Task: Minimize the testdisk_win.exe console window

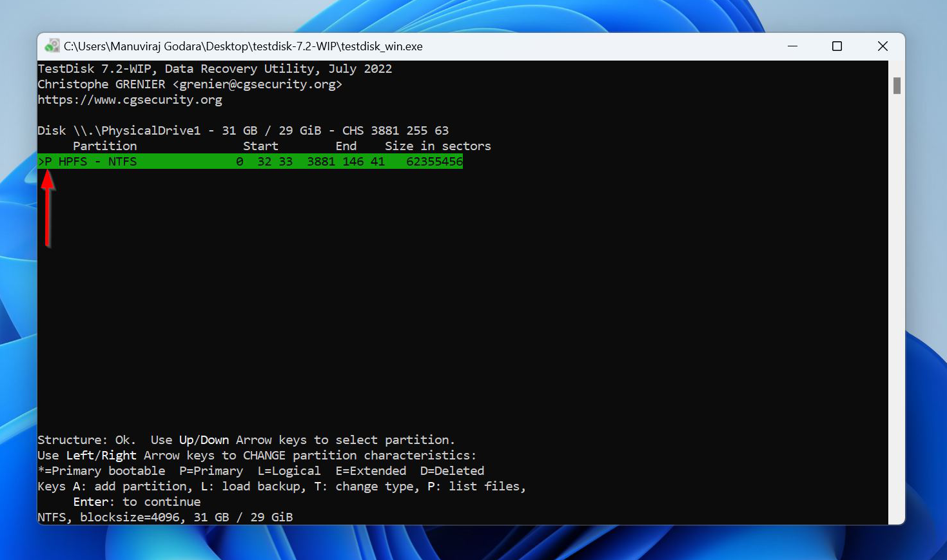Action: (x=792, y=46)
